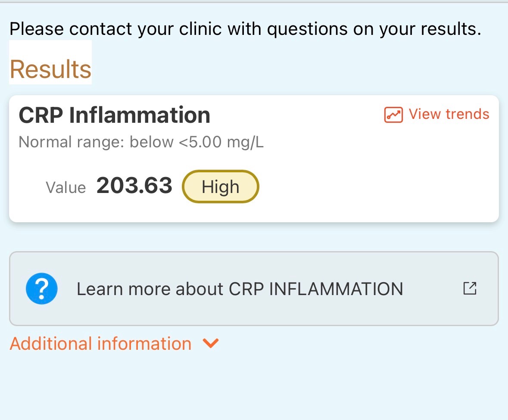Click the word "information" under Learn more box
The width and height of the screenshot is (508, 420).
click(144, 344)
